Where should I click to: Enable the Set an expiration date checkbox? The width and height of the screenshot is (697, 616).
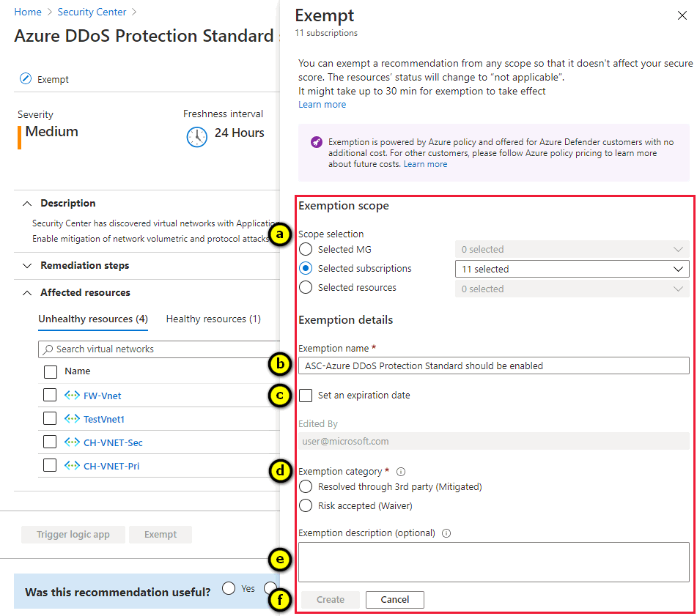(x=306, y=396)
